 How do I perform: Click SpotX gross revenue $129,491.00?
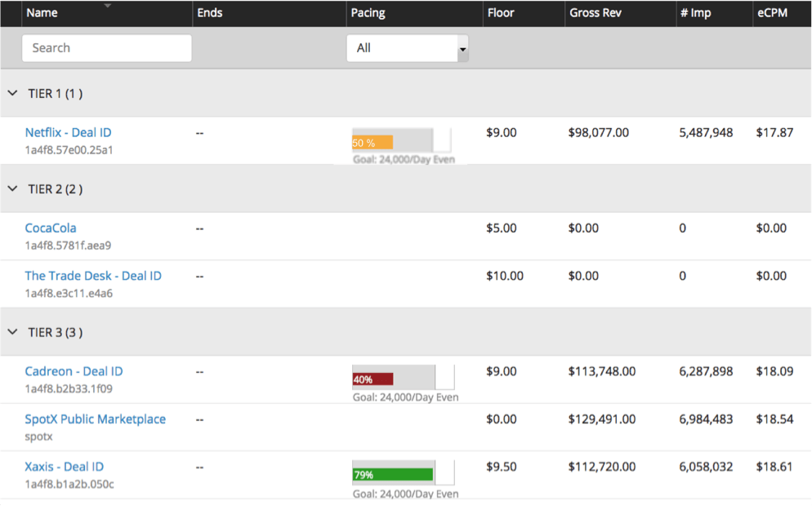[602, 419]
